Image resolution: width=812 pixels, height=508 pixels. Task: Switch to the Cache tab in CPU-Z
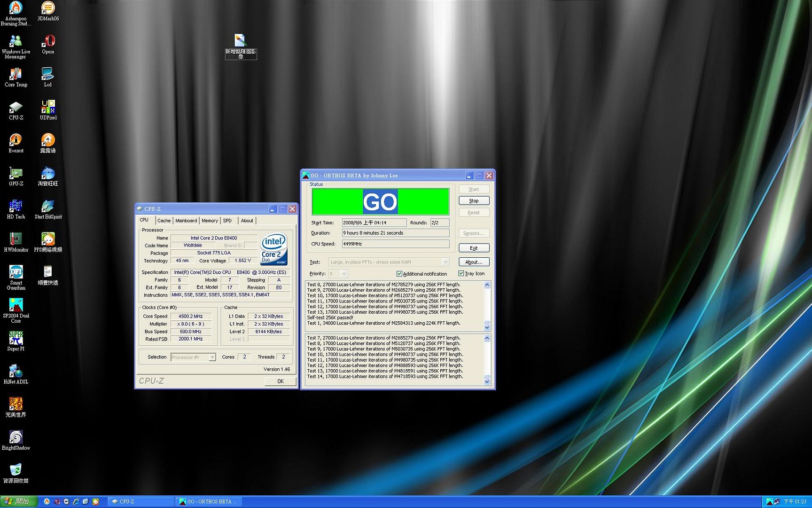pyautogui.click(x=164, y=221)
